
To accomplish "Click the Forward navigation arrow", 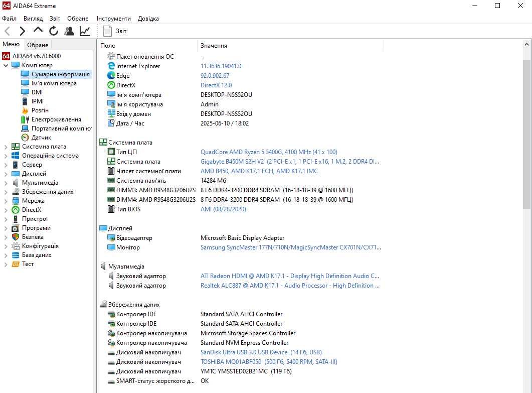I will pos(23,31).
